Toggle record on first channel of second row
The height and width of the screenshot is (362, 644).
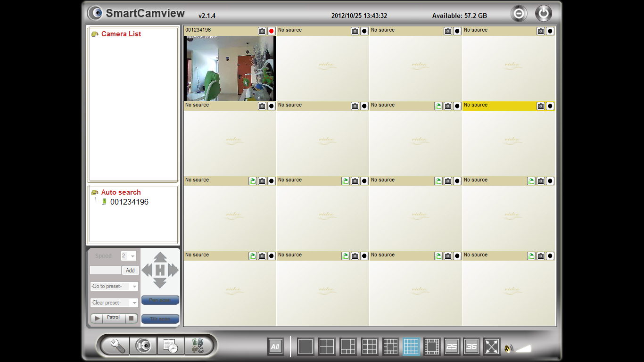(x=271, y=106)
